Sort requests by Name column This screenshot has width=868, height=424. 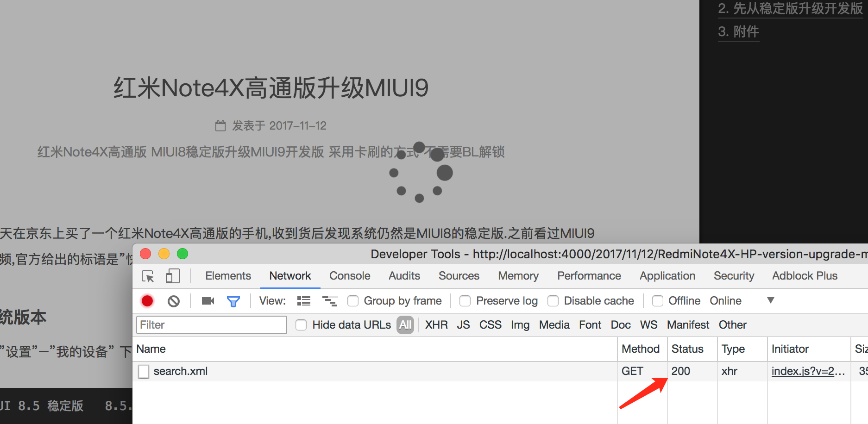tap(375, 349)
